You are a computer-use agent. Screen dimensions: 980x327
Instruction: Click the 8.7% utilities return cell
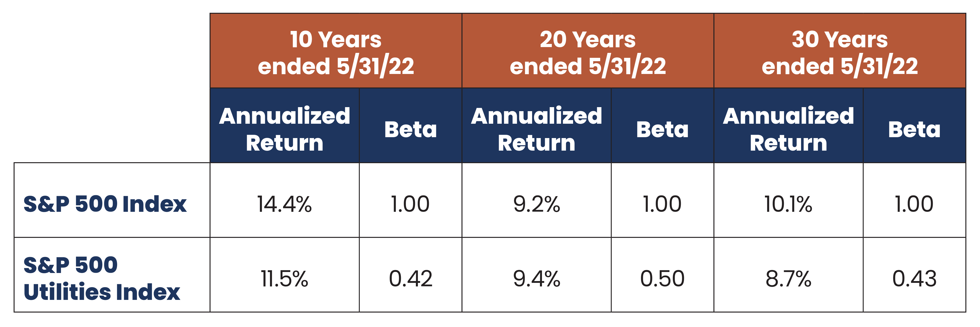point(788,278)
